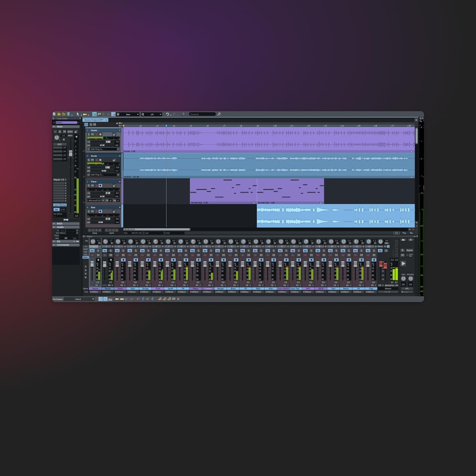Collapse the Audio section in the left panel

pyautogui.click(x=54, y=227)
